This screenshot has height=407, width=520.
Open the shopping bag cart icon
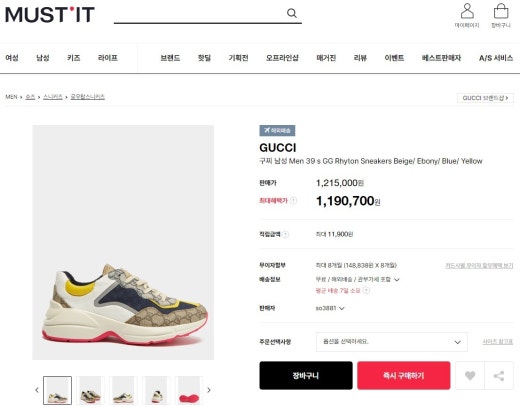(501, 11)
